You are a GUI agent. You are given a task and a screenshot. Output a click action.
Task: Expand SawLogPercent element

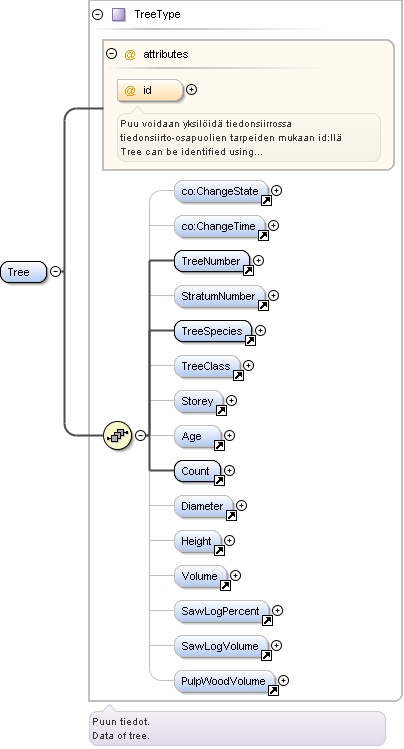click(x=277, y=610)
